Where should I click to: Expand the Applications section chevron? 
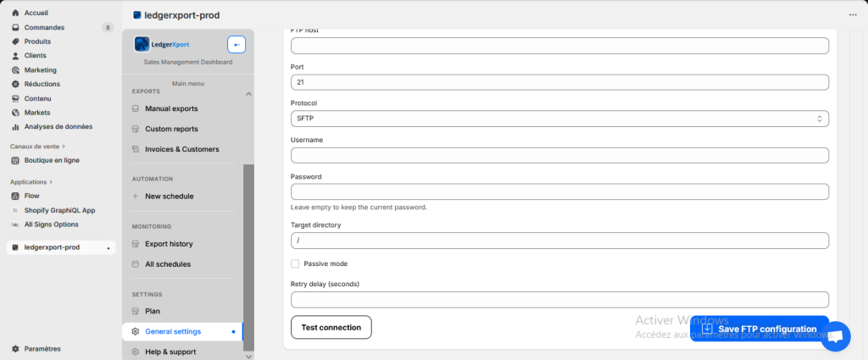pyautogui.click(x=52, y=182)
